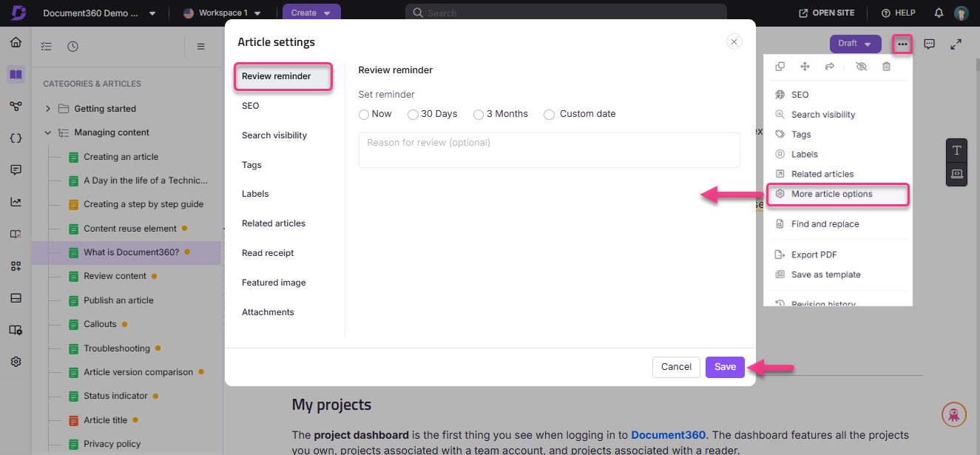Image resolution: width=980 pixels, height=455 pixels.
Task: Click the Home icon in the sidebar
Action: click(x=16, y=42)
